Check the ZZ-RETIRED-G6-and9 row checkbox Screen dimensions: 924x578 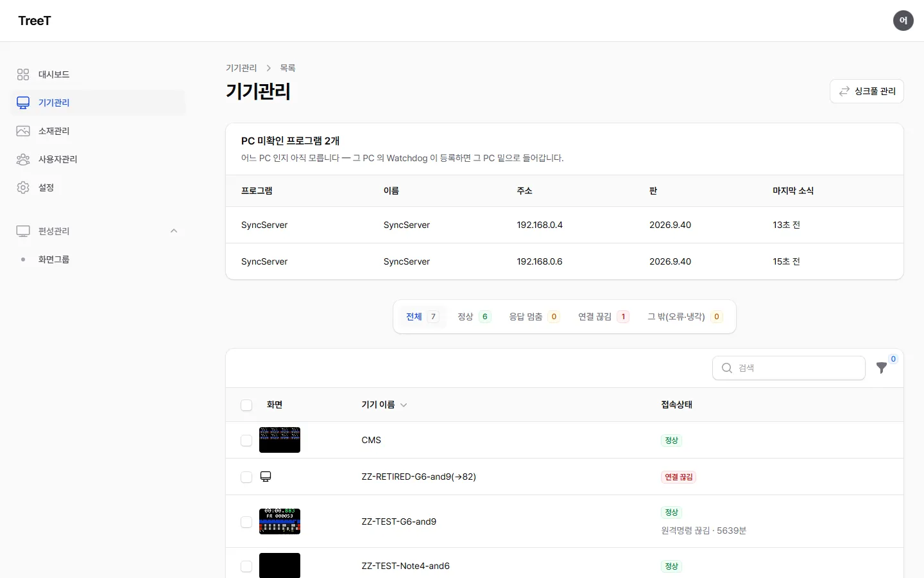pyautogui.click(x=246, y=477)
